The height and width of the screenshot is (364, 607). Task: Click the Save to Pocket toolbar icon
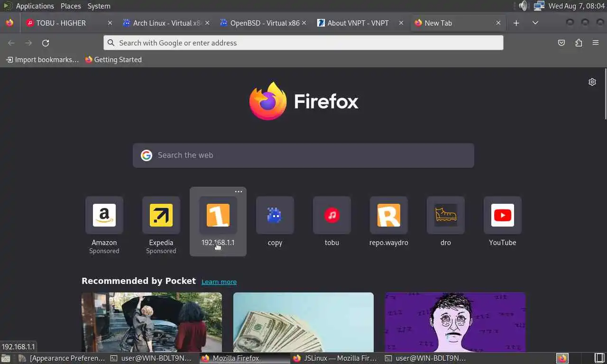561,43
